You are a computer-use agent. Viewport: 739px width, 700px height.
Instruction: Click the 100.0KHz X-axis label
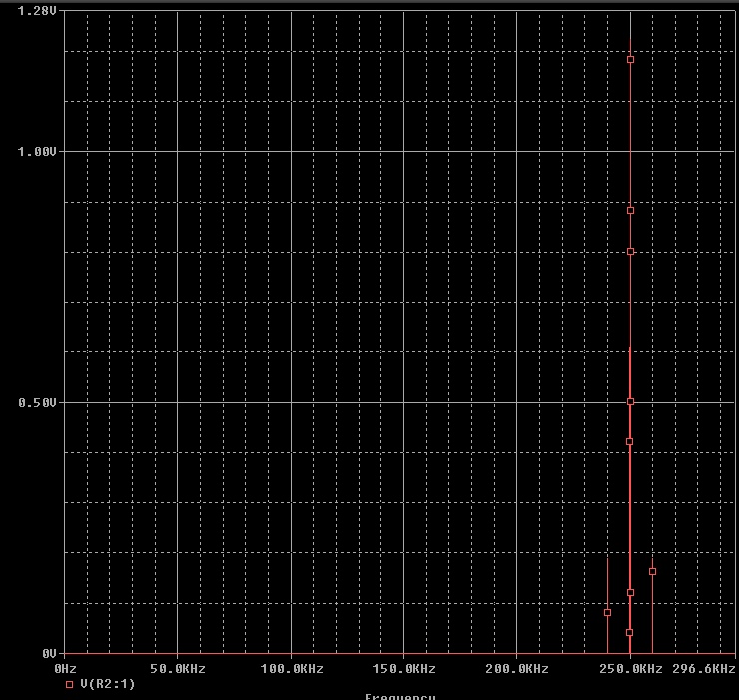(x=291, y=668)
